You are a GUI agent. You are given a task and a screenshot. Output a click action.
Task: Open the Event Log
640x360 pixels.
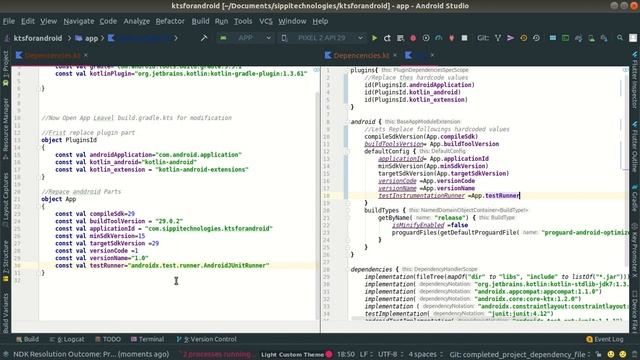click(605, 339)
